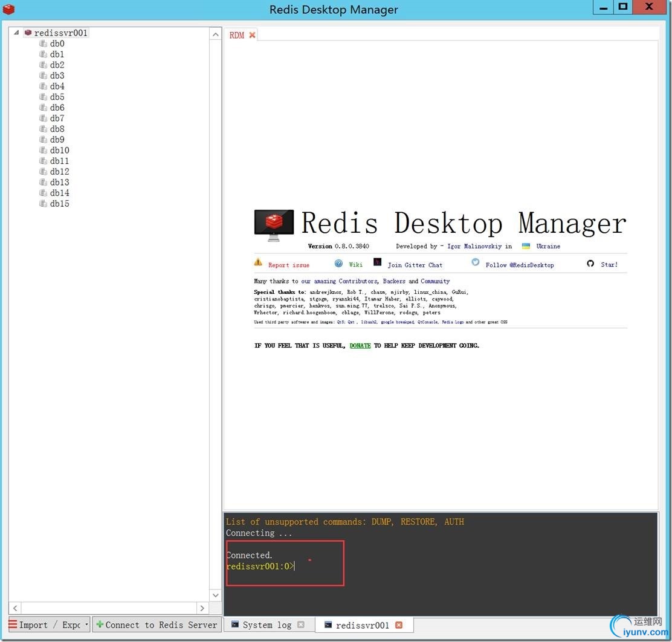This screenshot has height=642, width=672.
Task: Open database db10
Action: pos(60,150)
